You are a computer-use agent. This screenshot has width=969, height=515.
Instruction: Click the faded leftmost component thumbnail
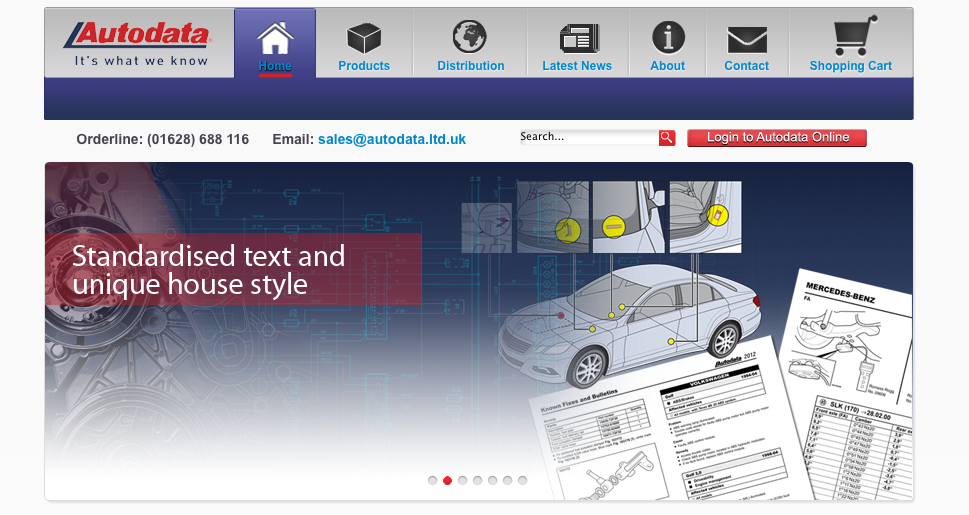coord(487,228)
